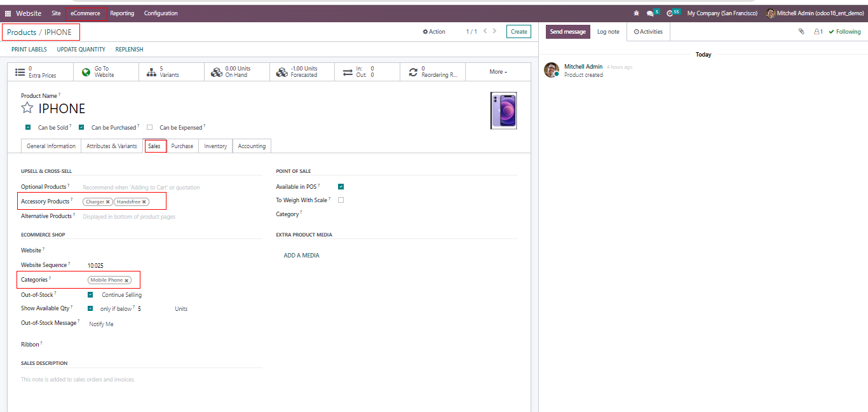This screenshot has width=868, height=412.
Task: Open the Action dropdown menu
Action: click(x=434, y=32)
